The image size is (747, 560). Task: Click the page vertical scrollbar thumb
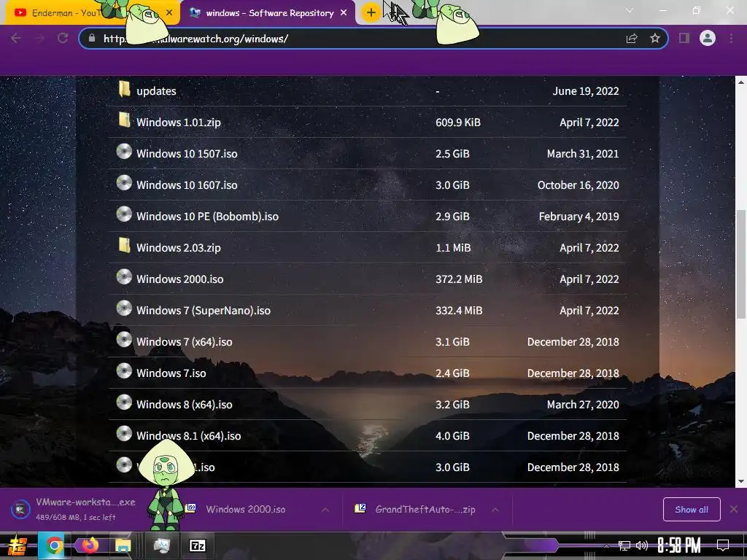tap(741, 264)
